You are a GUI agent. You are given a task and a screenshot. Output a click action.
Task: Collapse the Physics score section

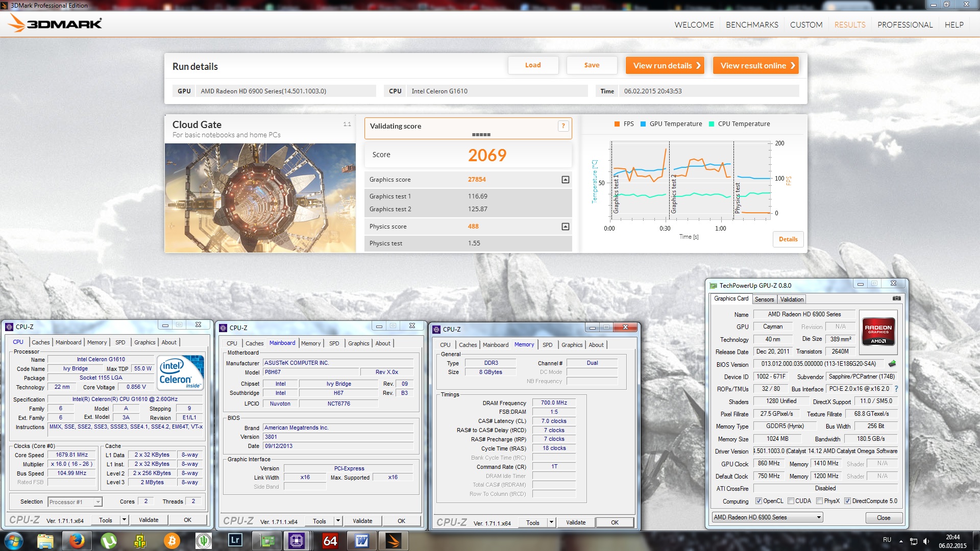click(x=565, y=227)
